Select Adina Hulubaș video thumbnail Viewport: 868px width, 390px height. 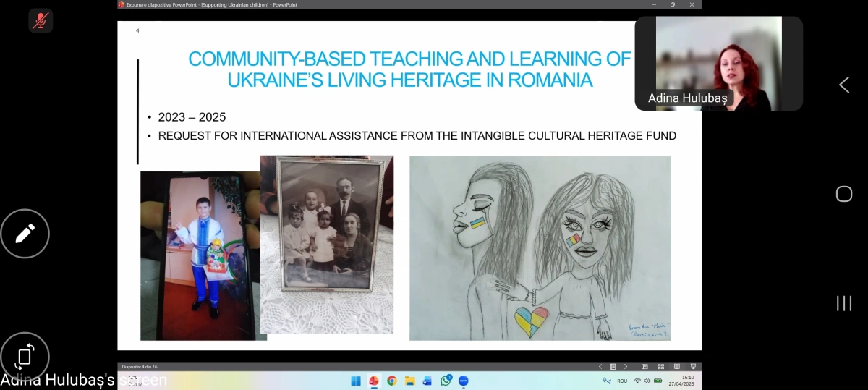[x=719, y=64]
